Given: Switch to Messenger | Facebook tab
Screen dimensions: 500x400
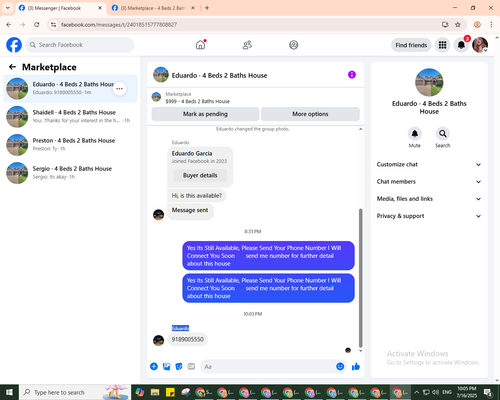Looking at the screenshot, I should tap(60, 8).
